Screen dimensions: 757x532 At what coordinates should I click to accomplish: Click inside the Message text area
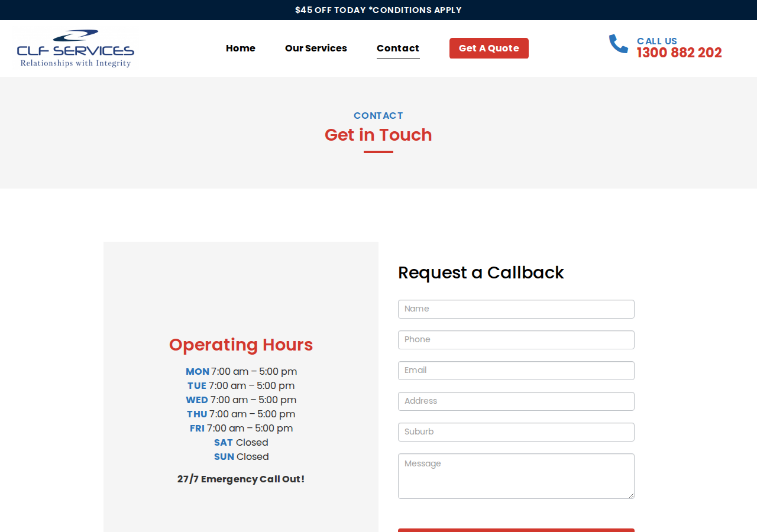pyautogui.click(x=516, y=476)
